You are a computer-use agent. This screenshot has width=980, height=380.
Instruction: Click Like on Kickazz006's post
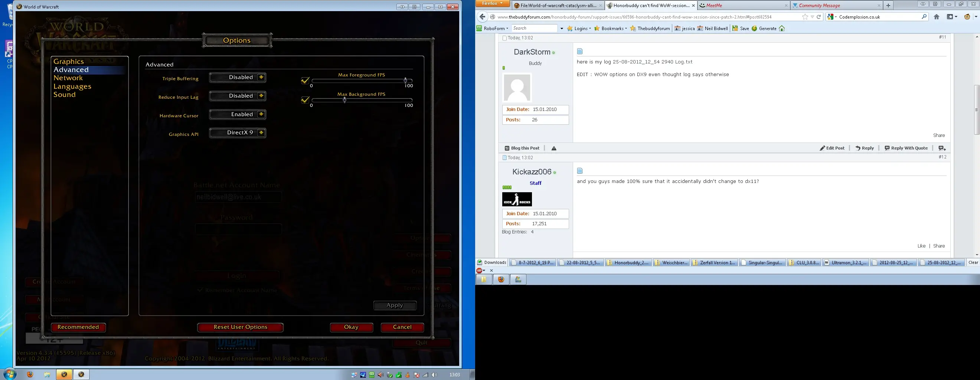click(921, 246)
